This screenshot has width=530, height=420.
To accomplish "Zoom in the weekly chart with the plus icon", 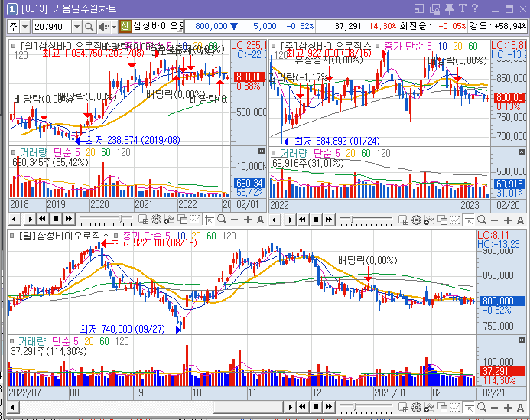I will coord(507,220).
